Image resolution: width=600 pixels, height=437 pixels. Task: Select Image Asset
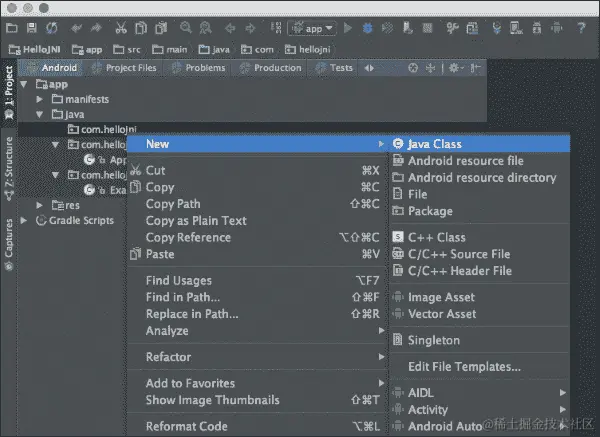tap(480, 297)
